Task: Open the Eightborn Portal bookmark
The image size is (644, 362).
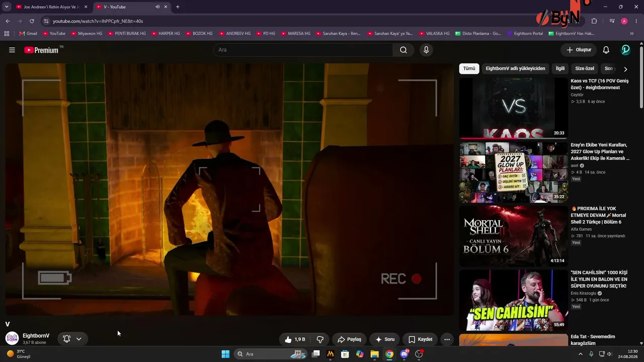Action: tap(525, 34)
